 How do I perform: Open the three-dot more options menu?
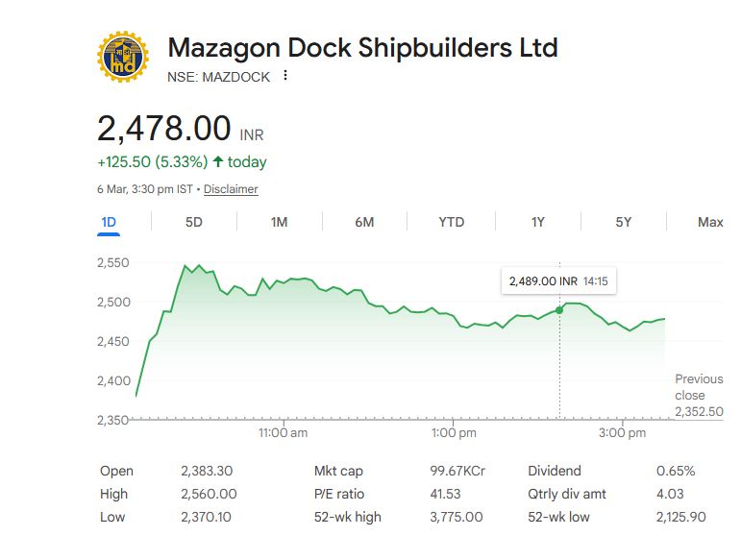(285, 76)
